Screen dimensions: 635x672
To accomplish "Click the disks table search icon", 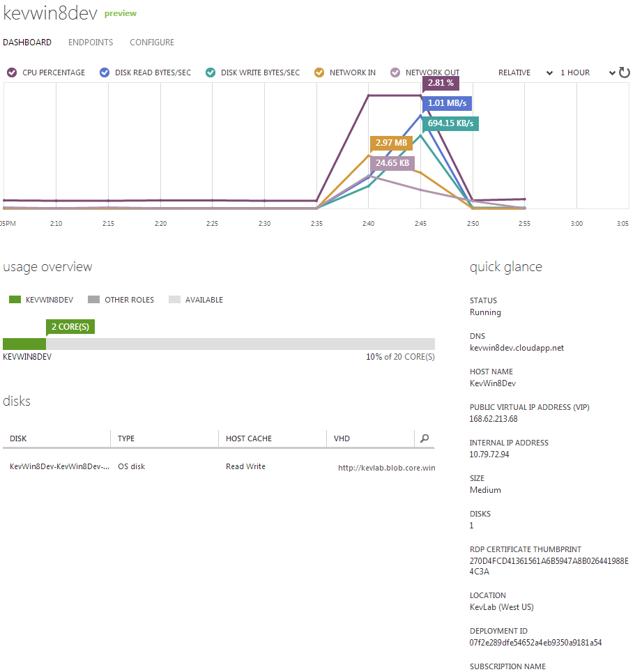I will 424,438.
